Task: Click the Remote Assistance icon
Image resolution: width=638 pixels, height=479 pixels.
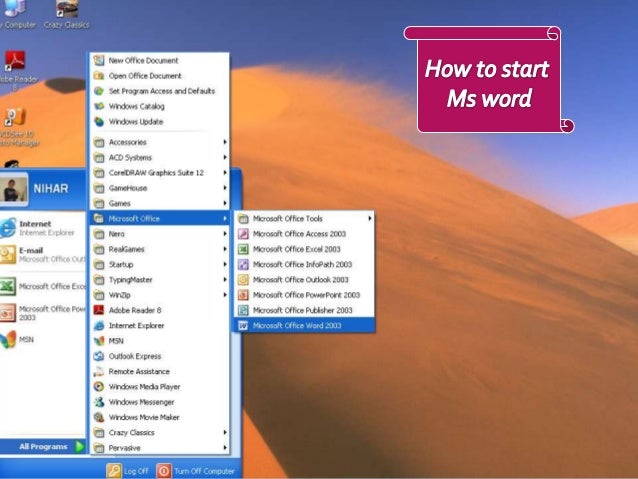Action: click(99, 372)
